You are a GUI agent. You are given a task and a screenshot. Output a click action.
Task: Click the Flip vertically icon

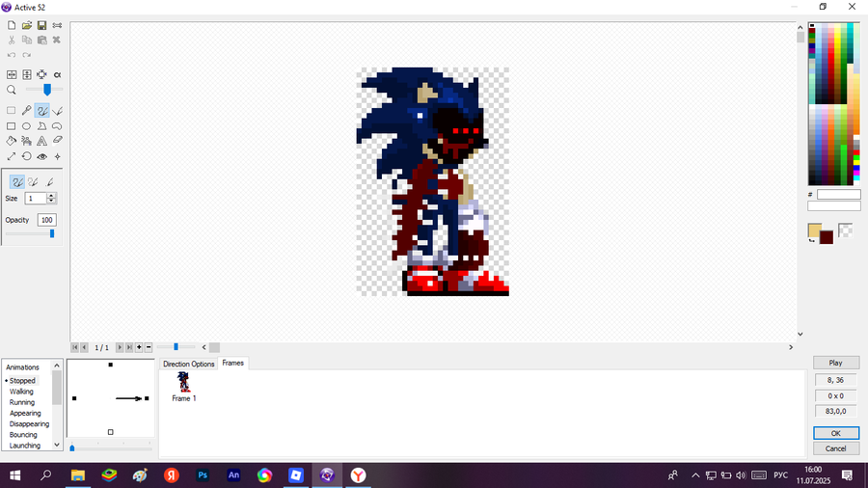click(27, 74)
